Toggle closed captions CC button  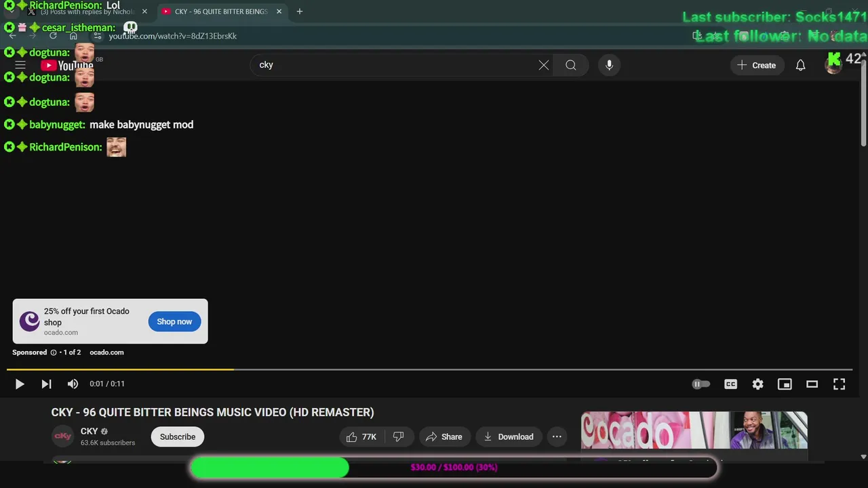tap(730, 384)
